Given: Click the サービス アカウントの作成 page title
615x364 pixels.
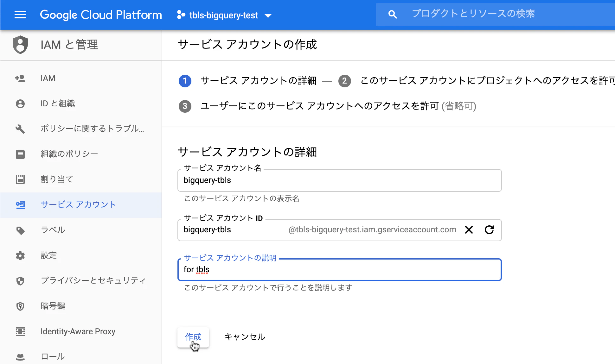Looking at the screenshot, I should click(247, 45).
